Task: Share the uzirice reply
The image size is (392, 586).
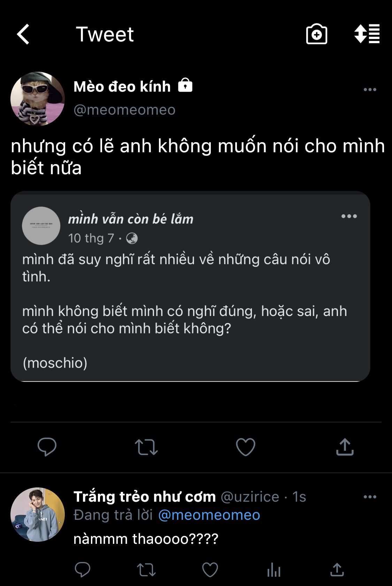Action: coord(337,570)
